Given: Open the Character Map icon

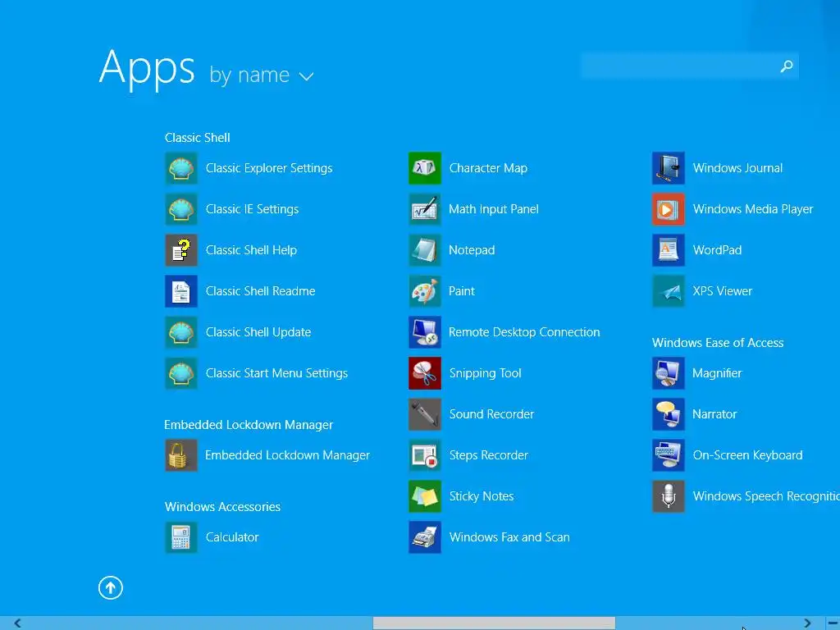Looking at the screenshot, I should tap(425, 168).
